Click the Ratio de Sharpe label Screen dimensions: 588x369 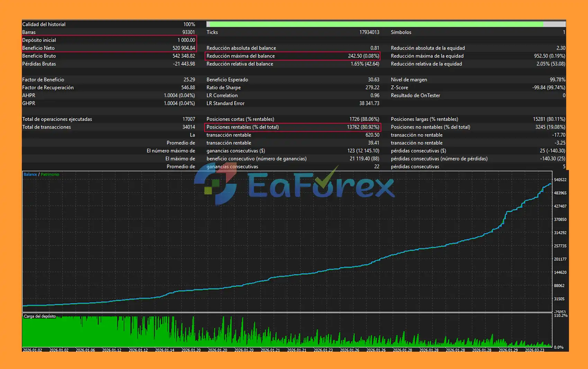coord(224,88)
